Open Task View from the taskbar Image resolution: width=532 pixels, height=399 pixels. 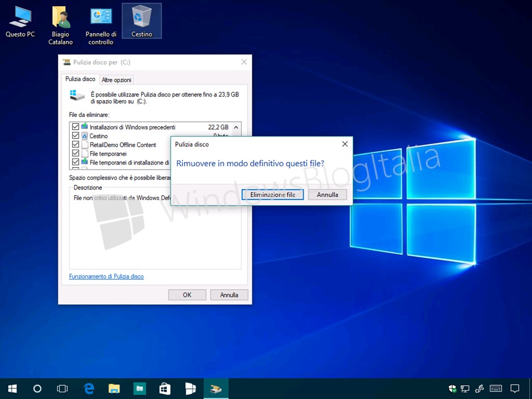[x=63, y=388]
